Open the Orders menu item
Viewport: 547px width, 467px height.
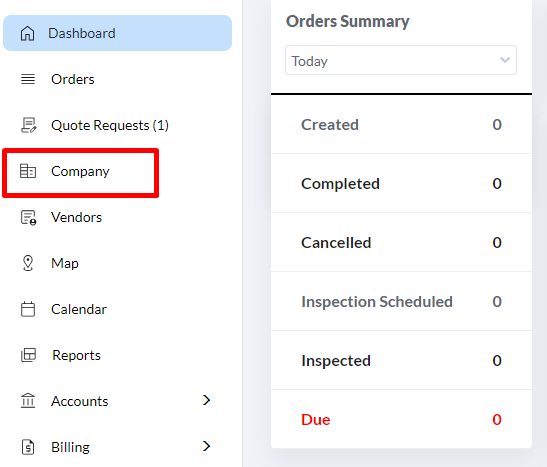(117, 79)
